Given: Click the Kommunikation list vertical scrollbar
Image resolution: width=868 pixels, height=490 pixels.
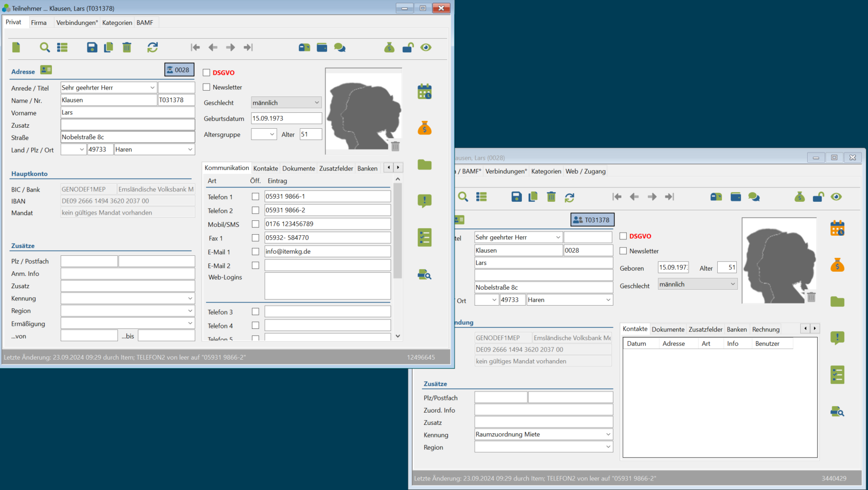Looking at the screenshot, I should 398,231.
